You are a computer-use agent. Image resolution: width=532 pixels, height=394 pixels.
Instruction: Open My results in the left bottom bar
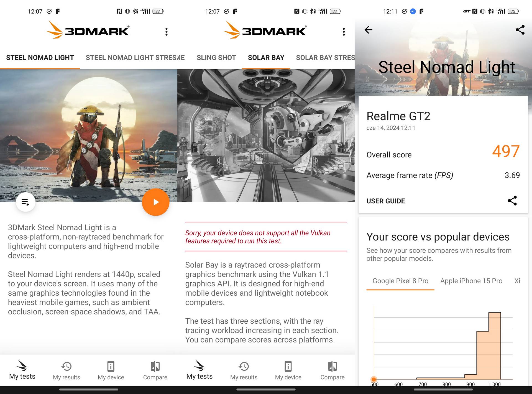pos(66,371)
